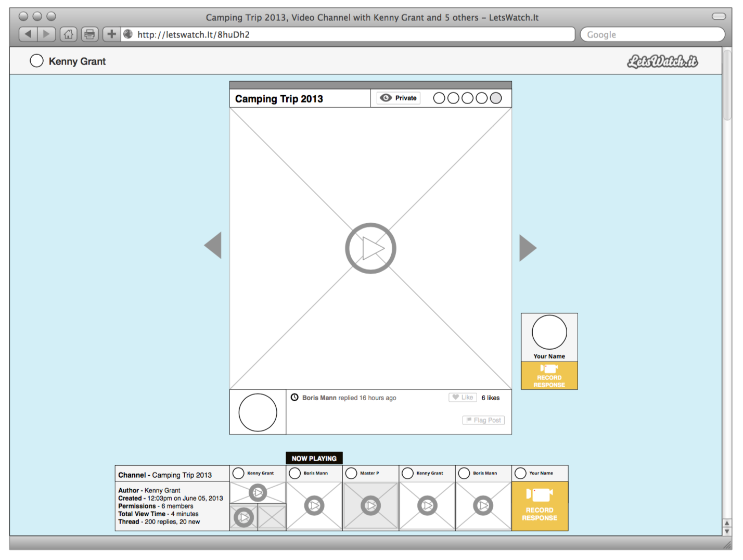Image resolution: width=743 pixels, height=560 pixels.
Task: Toggle the Private visibility setting
Action: tap(399, 98)
